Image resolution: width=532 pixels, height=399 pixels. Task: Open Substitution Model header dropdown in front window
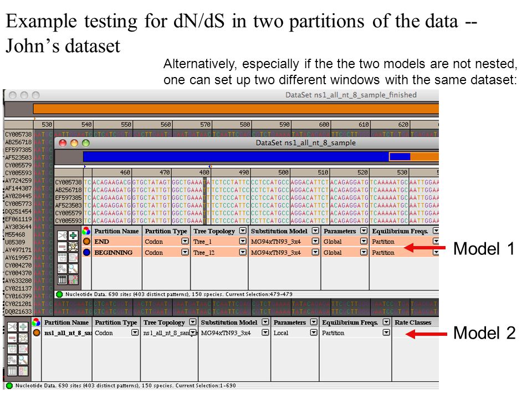tap(315, 231)
